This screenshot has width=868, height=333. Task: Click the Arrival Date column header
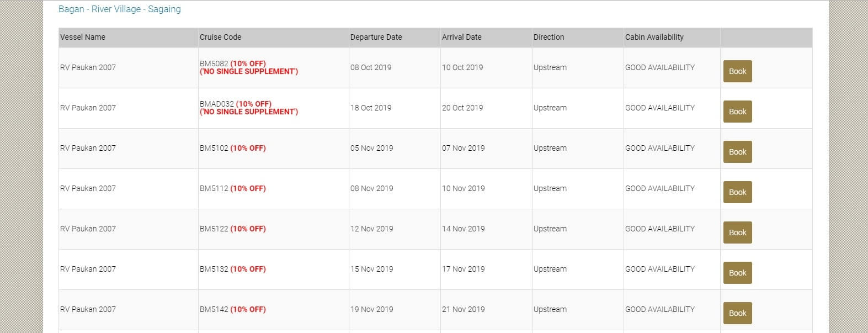coord(461,37)
